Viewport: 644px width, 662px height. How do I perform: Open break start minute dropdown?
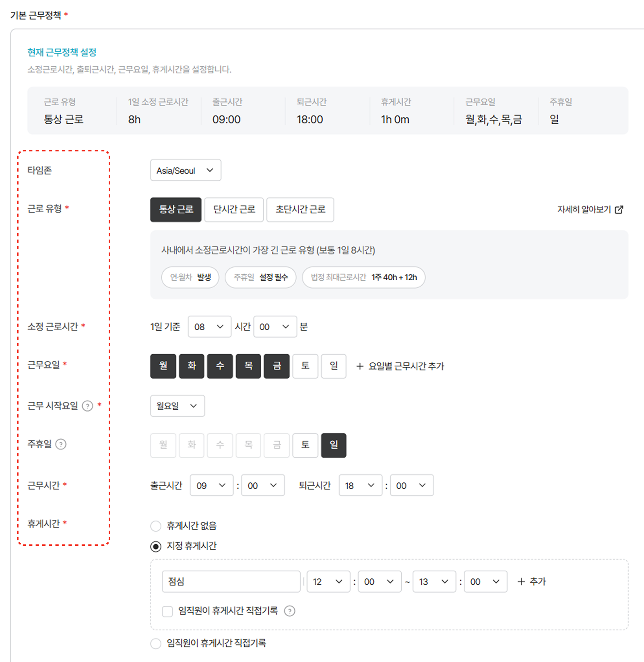tap(380, 581)
